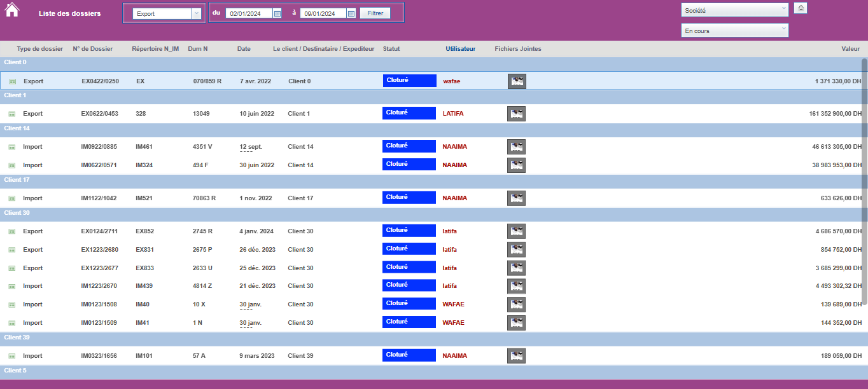The height and width of the screenshot is (389, 868).
Task: Click the green row icon for dossier EX1223/2680
Action: (11, 250)
